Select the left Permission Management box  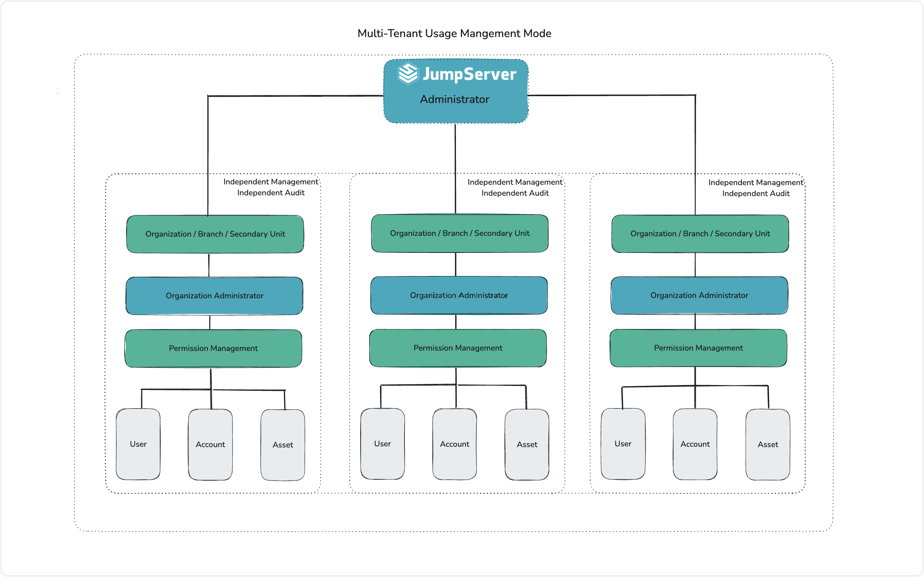(213, 348)
